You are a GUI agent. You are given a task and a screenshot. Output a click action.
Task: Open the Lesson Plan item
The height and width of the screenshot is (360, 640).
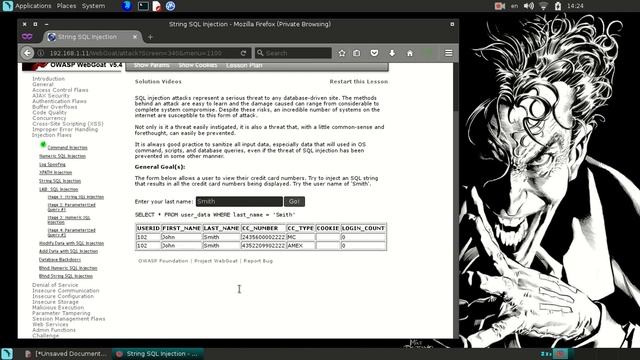coord(244,65)
